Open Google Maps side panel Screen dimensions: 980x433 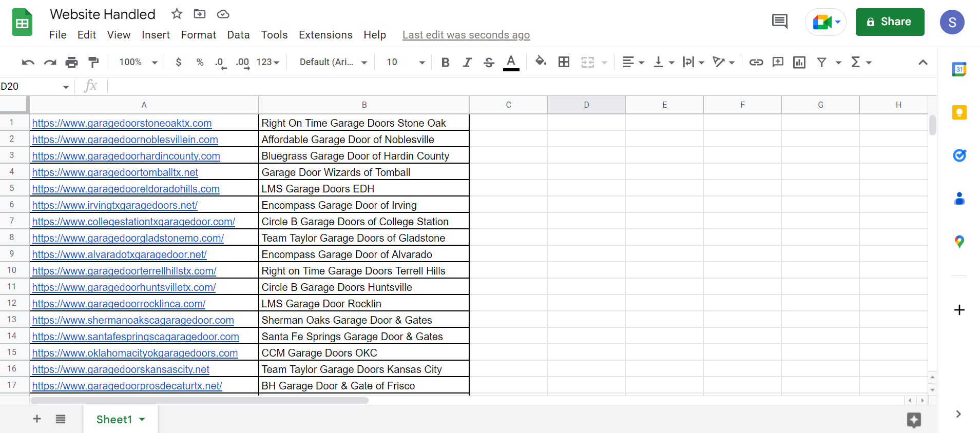click(x=959, y=242)
